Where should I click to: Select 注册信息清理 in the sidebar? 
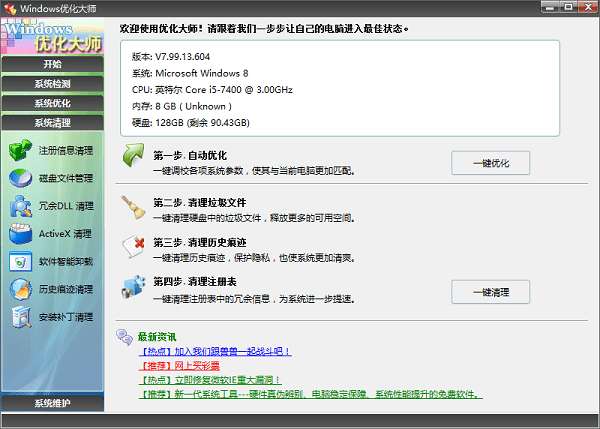[65, 150]
